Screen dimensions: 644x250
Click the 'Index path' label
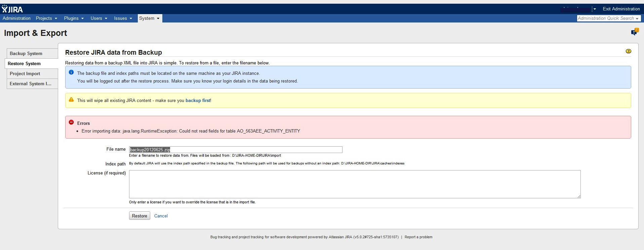115,164
